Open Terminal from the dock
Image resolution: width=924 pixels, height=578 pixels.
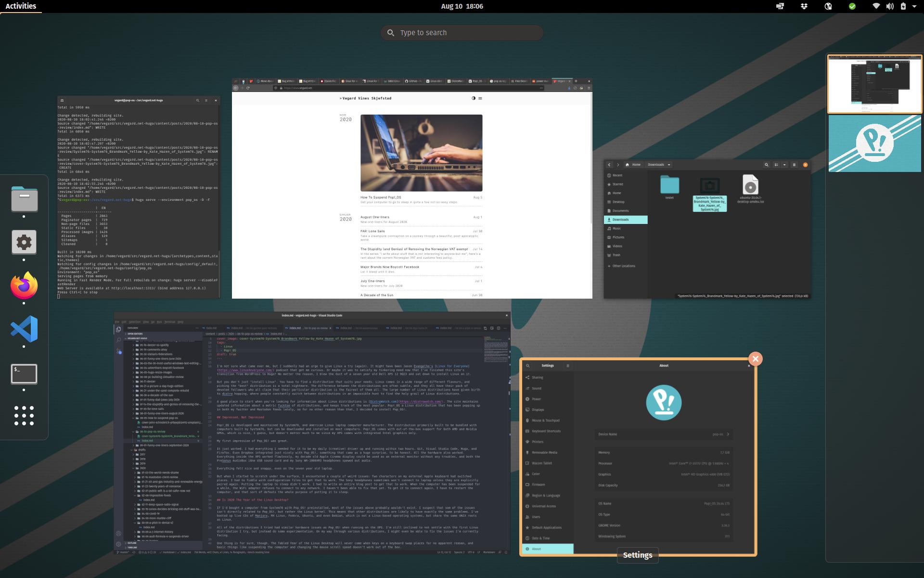pos(24,373)
